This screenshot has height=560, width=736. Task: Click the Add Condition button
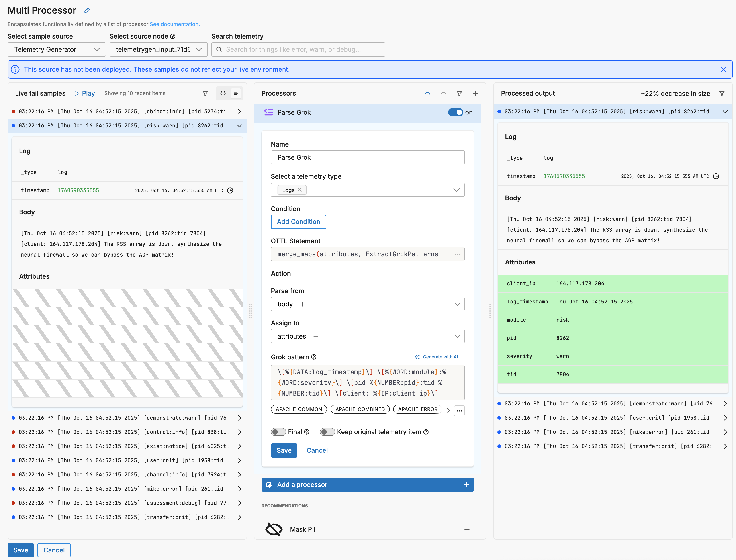click(298, 222)
